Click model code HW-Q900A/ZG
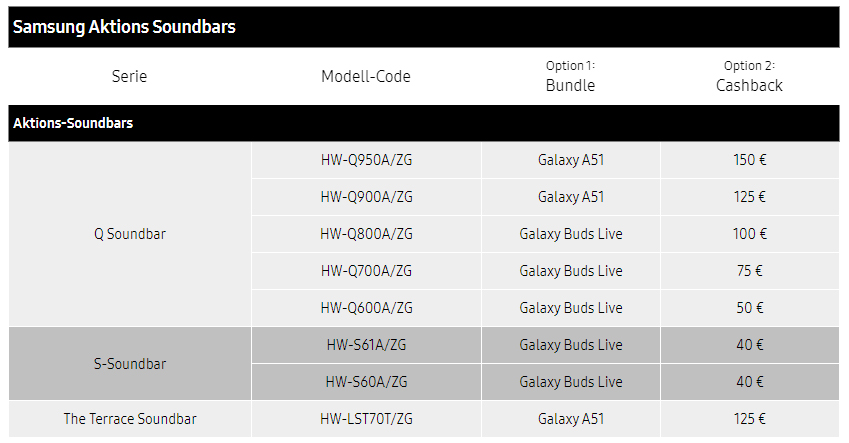The width and height of the screenshot is (849, 443). pyautogui.click(x=366, y=197)
